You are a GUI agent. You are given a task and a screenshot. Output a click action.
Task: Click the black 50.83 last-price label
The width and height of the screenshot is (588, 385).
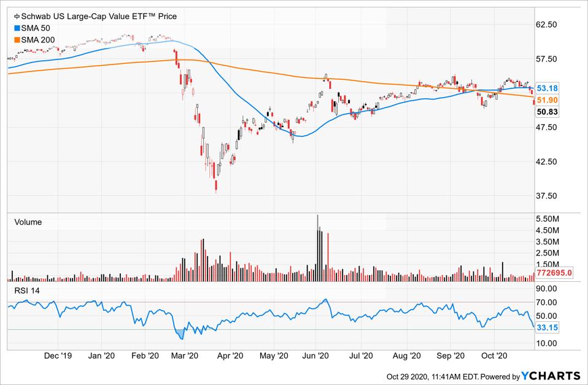point(548,111)
